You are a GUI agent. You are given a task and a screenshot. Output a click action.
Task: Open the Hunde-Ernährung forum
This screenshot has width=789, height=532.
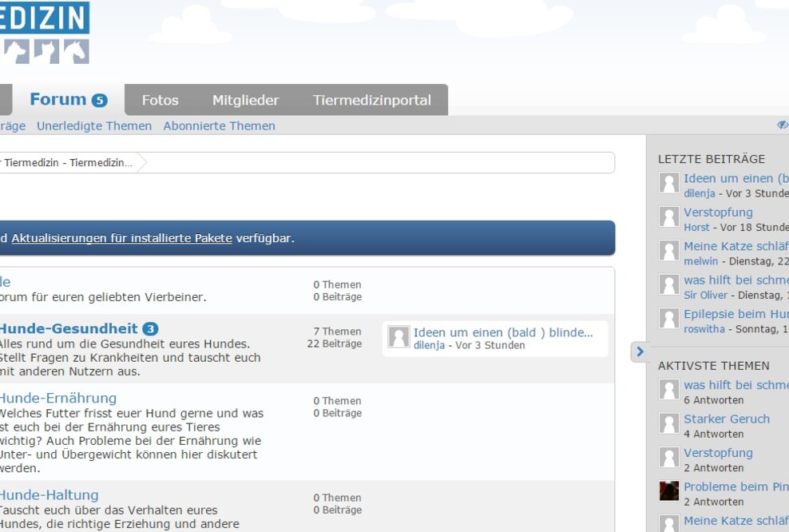pos(57,398)
